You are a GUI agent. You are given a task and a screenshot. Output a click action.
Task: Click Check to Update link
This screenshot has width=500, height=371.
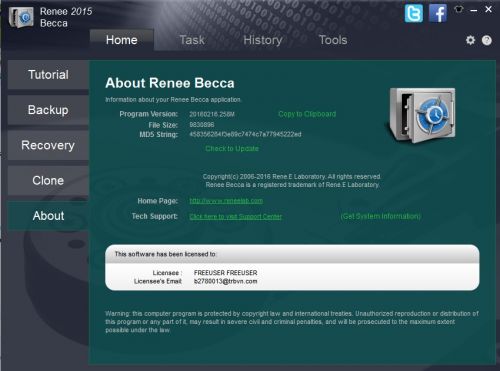[232, 148]
